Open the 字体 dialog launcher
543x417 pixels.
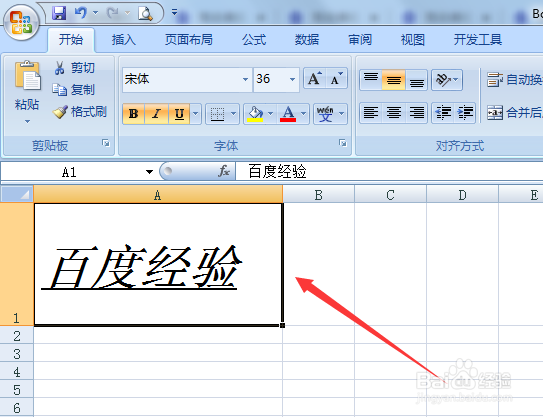click(x=343, y=143)
